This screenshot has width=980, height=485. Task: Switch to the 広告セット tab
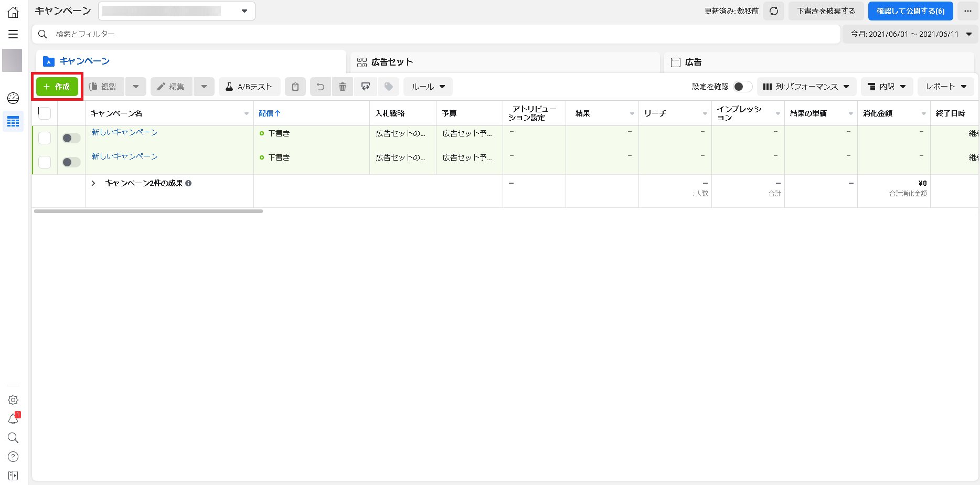pyautogui.click(x=505, y=62)
